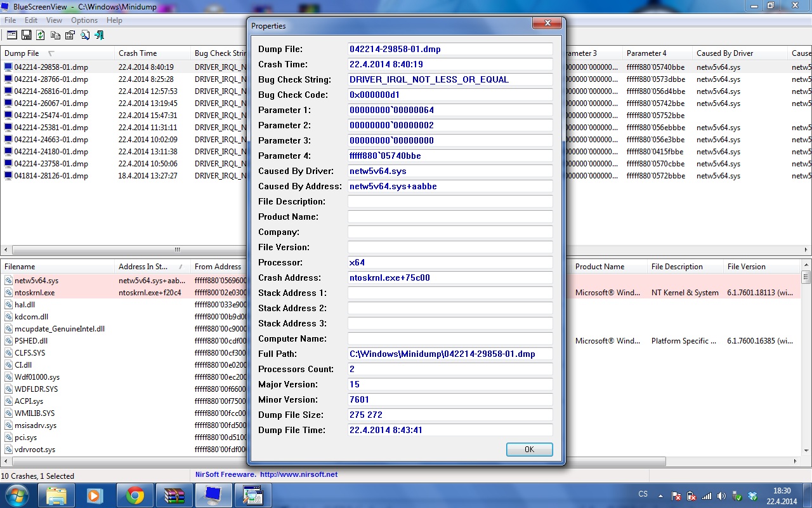Click the Safely Remove Hardware tray icon
Image resolution: width=812 pixels, height=508 pixels.
point(737,496)
